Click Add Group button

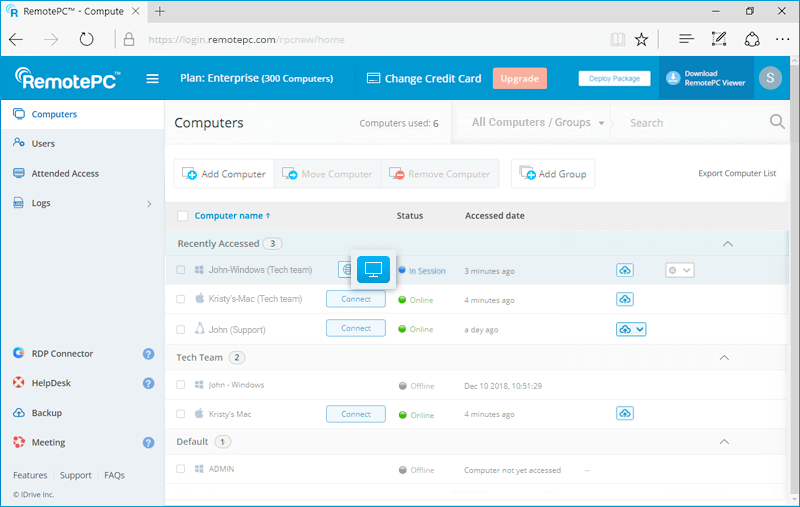point(553,173)
